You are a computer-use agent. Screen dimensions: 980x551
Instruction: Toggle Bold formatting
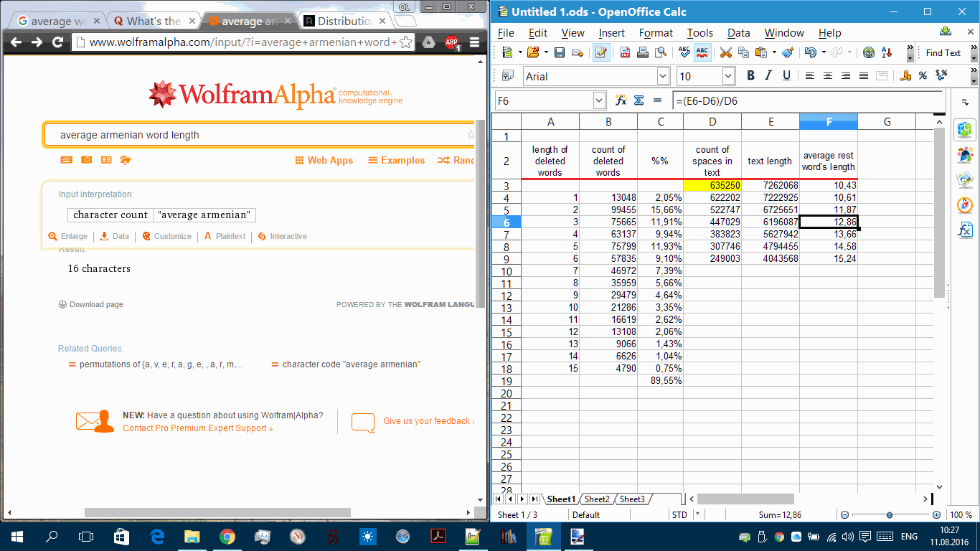750,76
